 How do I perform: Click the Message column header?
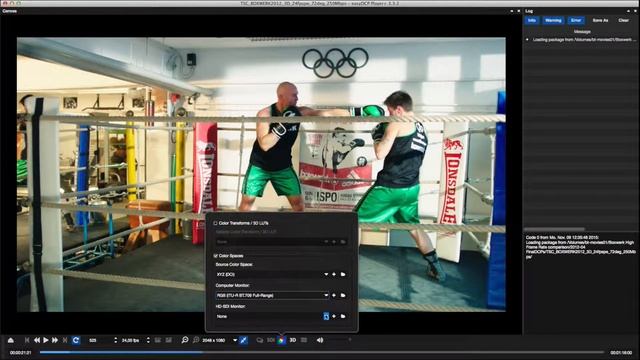pos(582,31)
